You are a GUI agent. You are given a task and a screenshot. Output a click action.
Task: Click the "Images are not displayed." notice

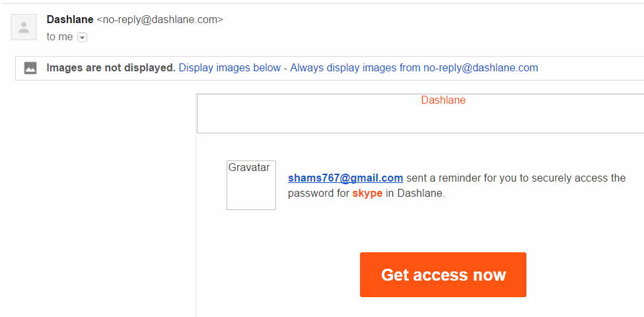[x=111, y=67]
